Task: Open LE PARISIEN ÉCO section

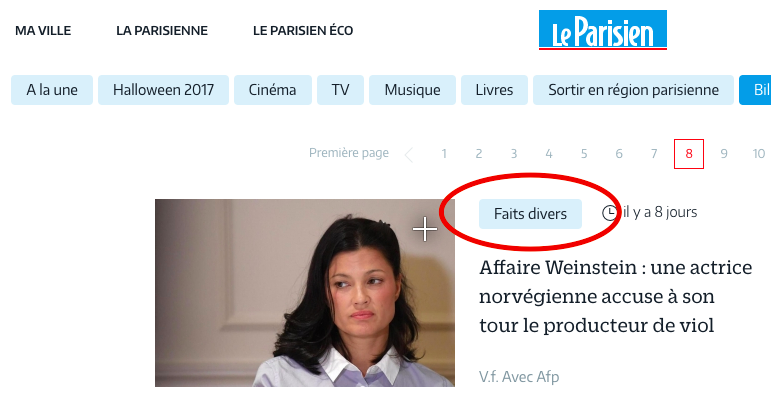Action: (303, 30)
